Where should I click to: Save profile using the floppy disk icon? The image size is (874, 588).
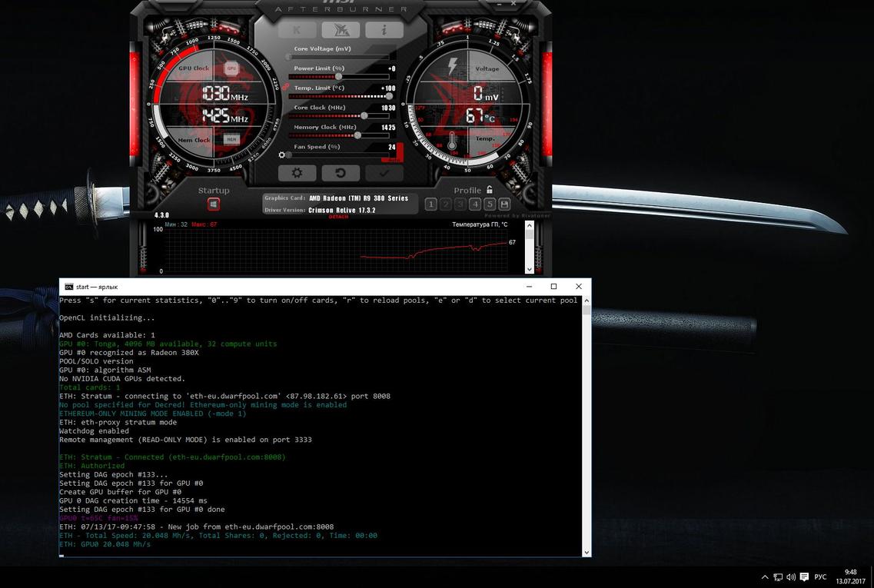[504, 204]
